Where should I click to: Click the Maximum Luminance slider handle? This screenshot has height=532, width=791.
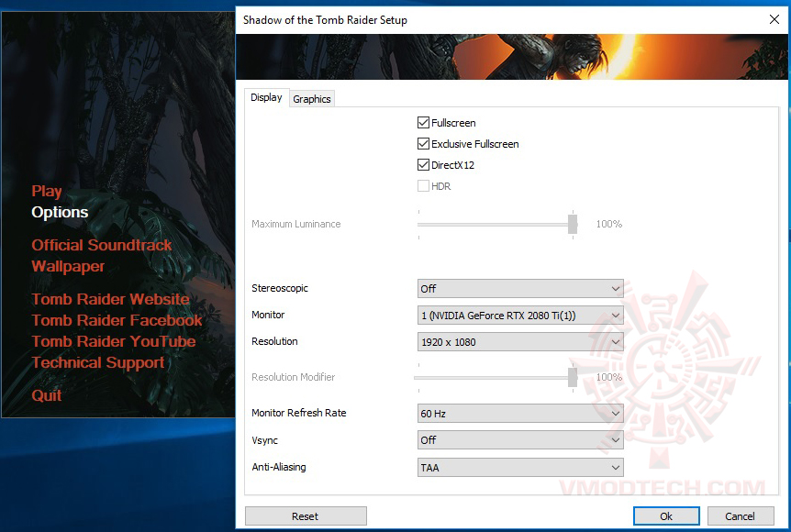pyautogui.click(x=573, y=224)
